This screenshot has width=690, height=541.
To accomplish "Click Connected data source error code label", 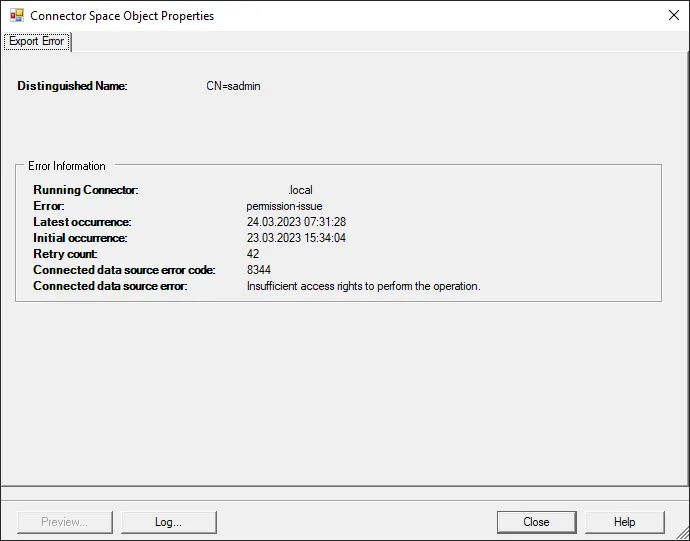I will click(125, 270).
